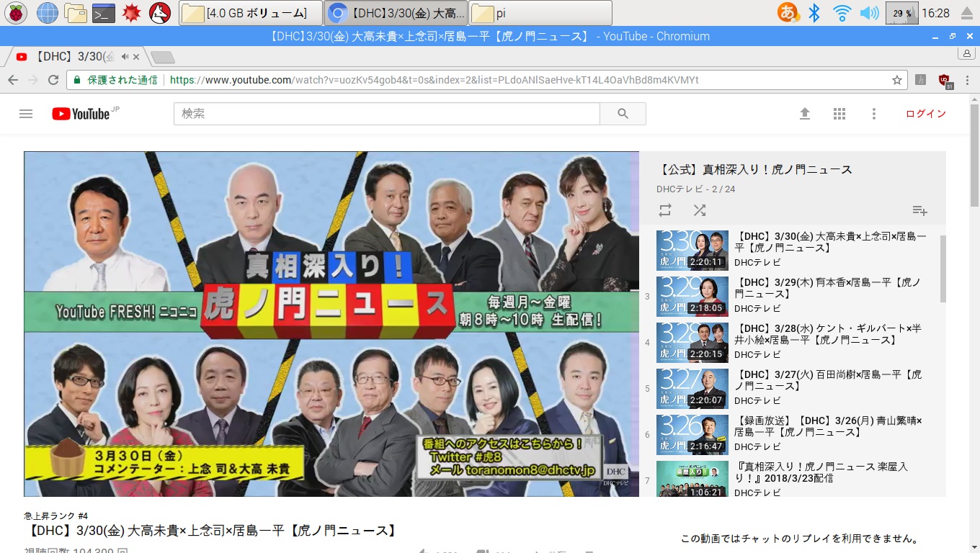The width and height of the screenshot is (980, 553).
Task: Toggle playlist loop
Action: (x=665, y=210)
